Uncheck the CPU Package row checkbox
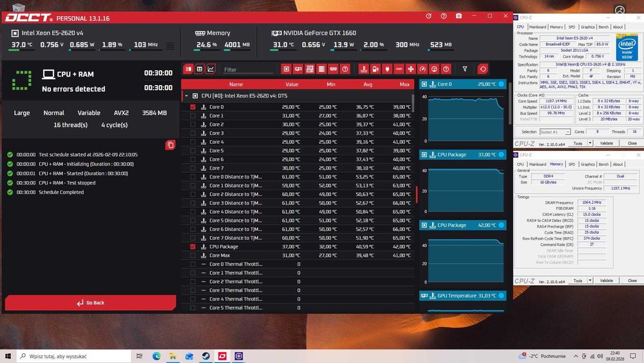644x363 pixels. [x=193, y=247]
